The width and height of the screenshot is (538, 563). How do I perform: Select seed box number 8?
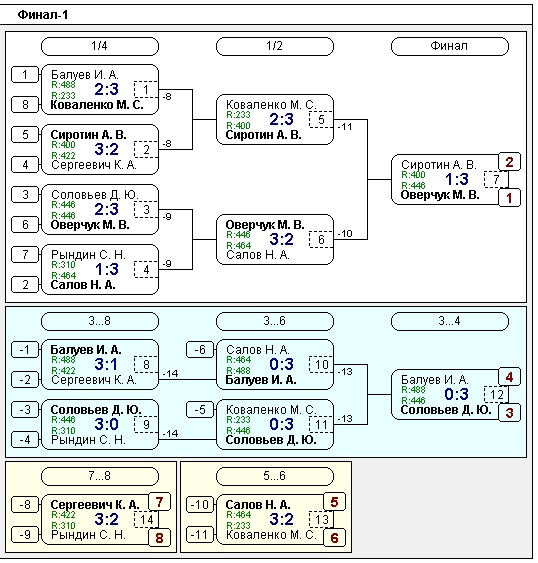[25, 105]
